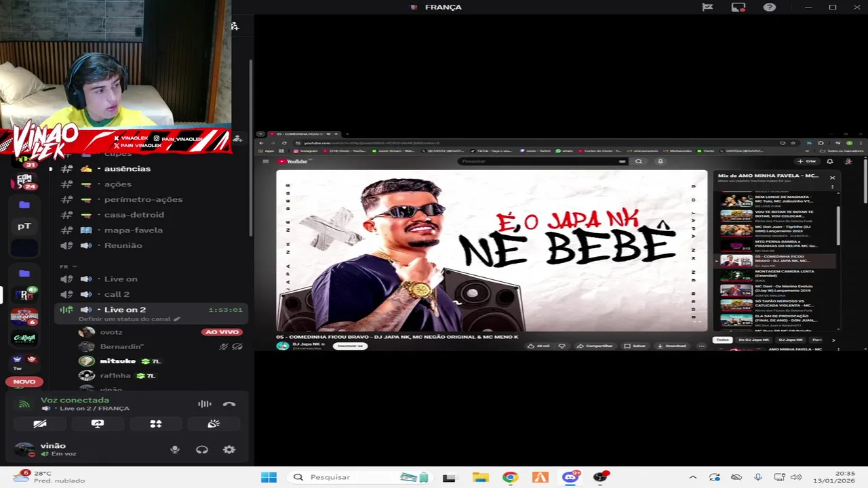Turn on camera in Discord voice panel

[x=40, y=424]
